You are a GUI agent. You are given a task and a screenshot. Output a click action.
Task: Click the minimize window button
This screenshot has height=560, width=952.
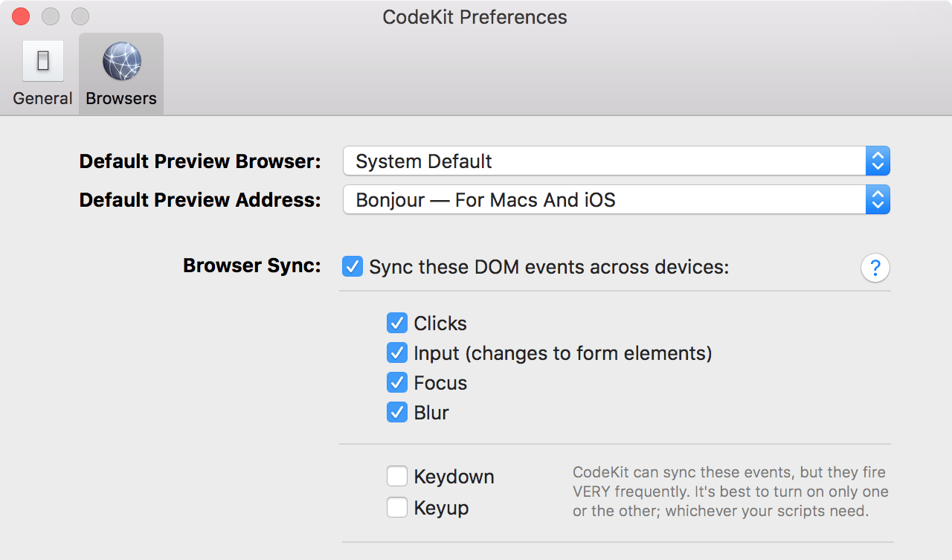[x=51, y=16]
